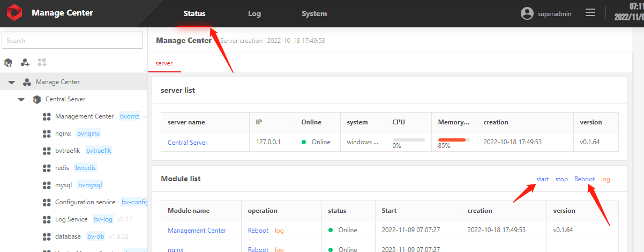
Task: Collapse the Central Server tree node
Action: point(21,100)
